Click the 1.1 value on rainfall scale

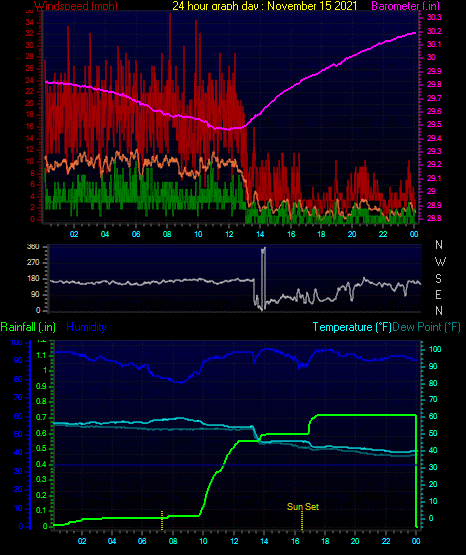click(x=41, y=355)
